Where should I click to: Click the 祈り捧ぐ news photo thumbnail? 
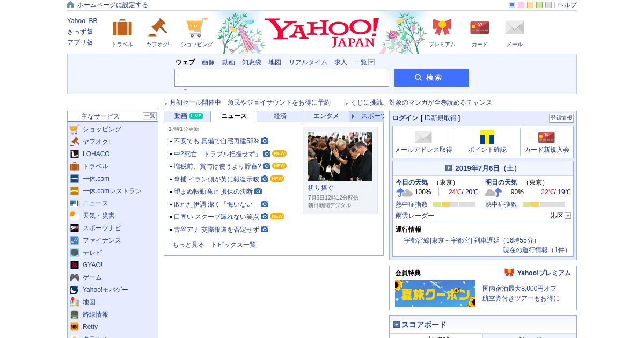[x=340, y=157]
